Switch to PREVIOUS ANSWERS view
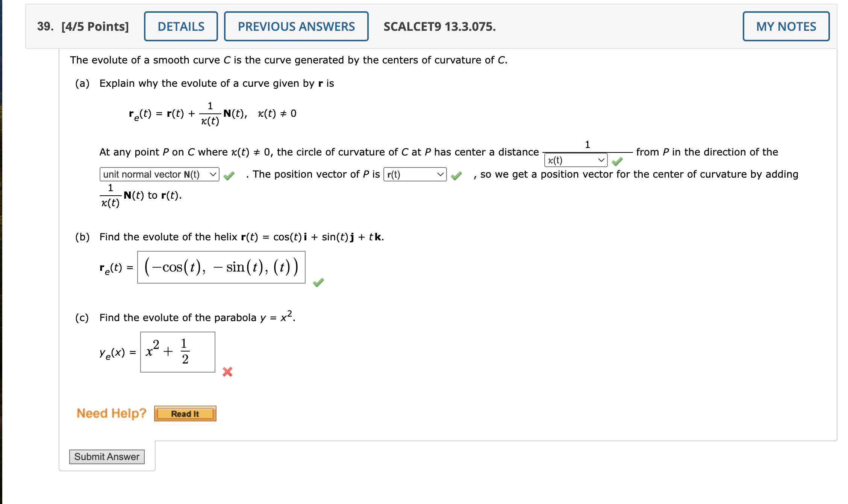 tap(296, 26)
